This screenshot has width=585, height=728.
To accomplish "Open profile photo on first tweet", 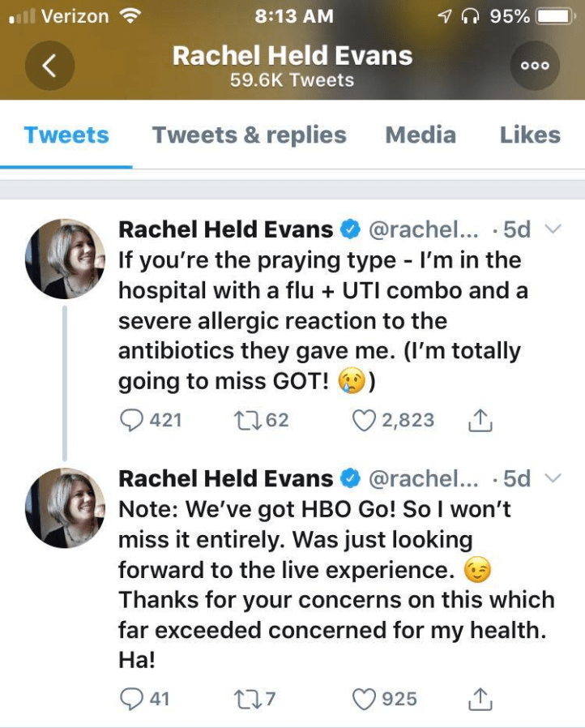I will click(x=65, y=259).
